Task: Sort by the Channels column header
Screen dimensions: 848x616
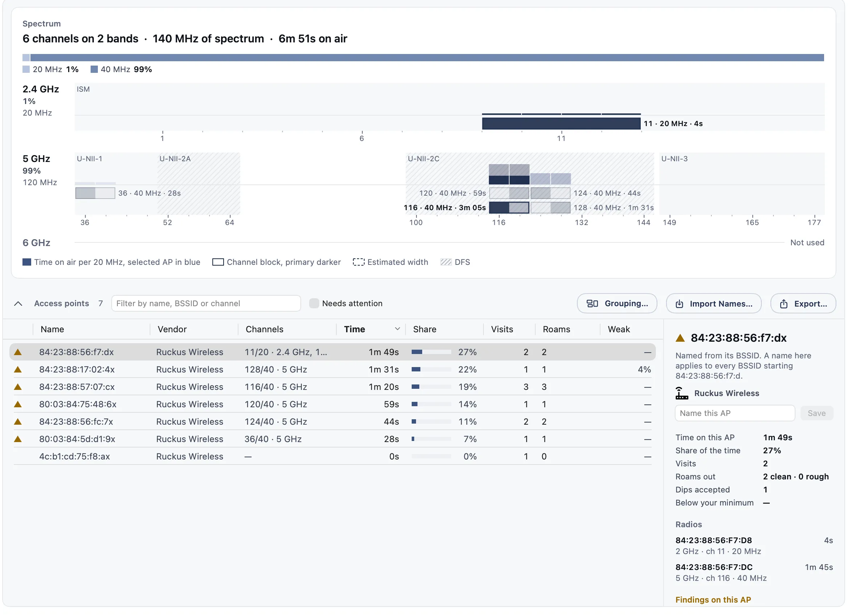Action: tap(264, 329)
